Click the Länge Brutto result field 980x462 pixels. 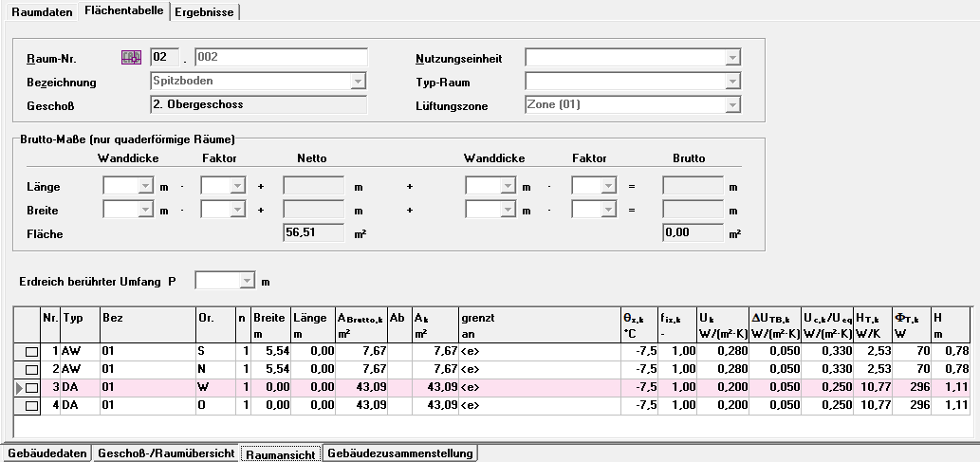click(x=693, y=186)
